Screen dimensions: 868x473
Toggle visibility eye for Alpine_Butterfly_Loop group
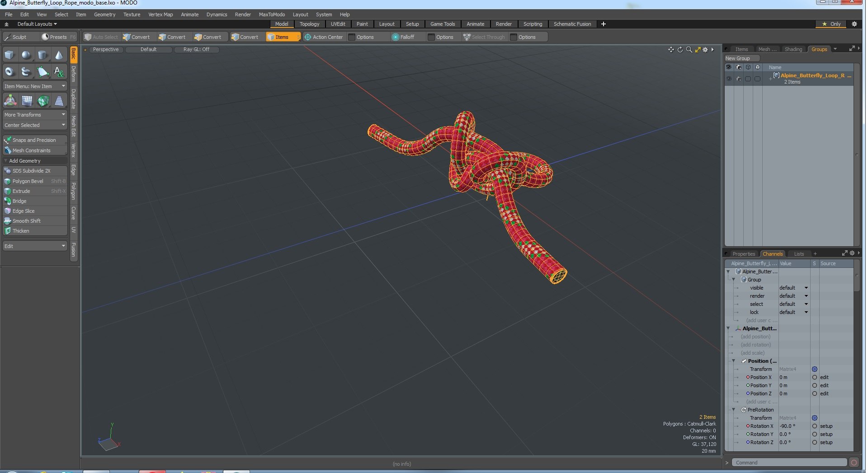click(728, 79)
